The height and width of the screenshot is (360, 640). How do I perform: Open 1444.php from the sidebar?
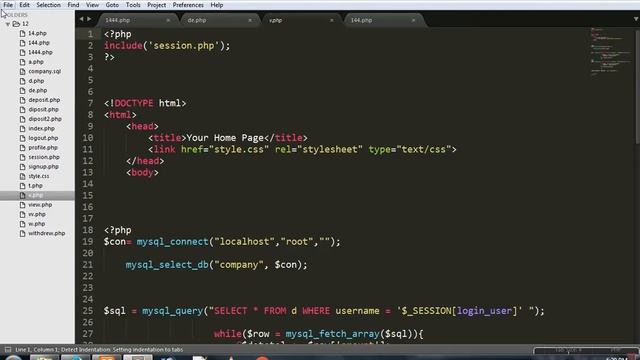click(40, 52)
